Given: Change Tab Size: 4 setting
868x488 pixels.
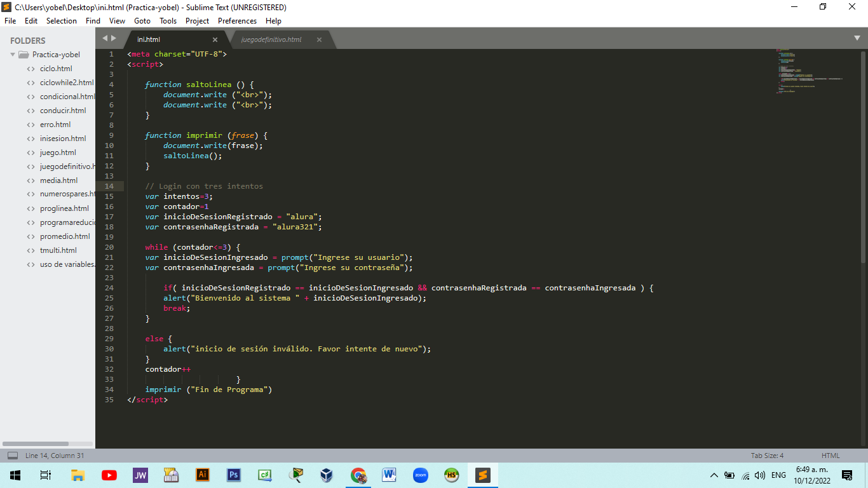Looking at the screenshot, I should tap(767, 456).
